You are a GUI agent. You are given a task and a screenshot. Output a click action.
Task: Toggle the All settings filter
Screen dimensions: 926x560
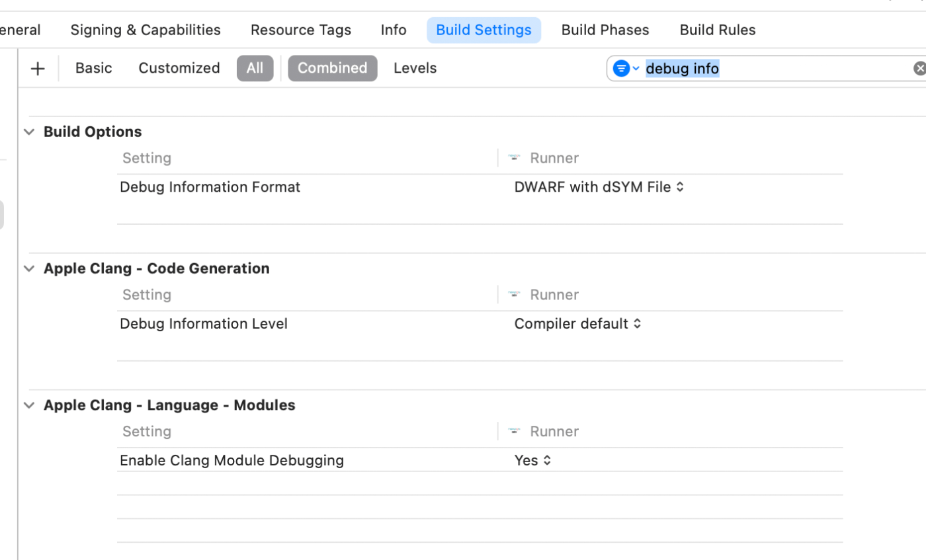pos(255,68)
